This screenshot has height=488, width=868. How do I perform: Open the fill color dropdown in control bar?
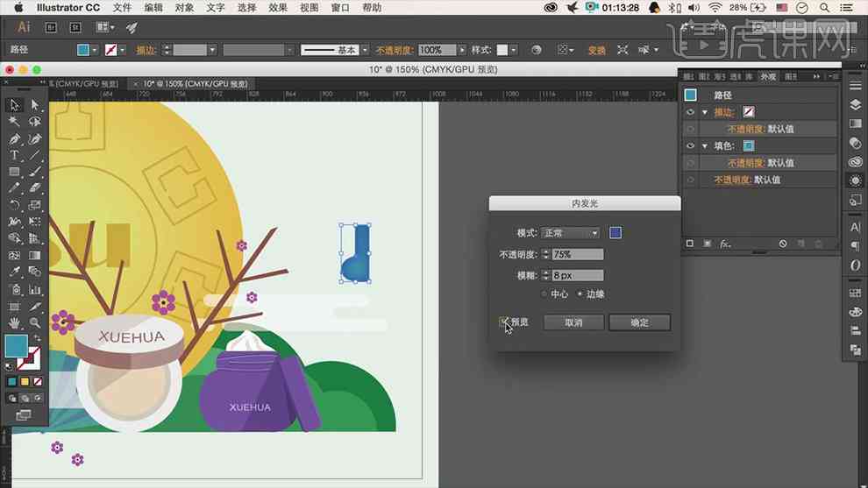pos(94,50)
